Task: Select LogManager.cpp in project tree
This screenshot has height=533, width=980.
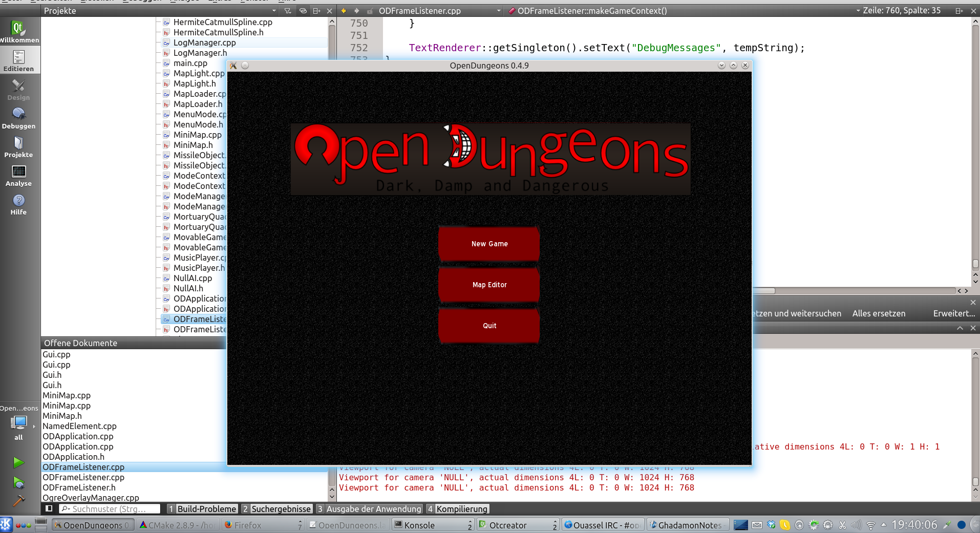Action: pyautogui.click(x=204, y=42)
